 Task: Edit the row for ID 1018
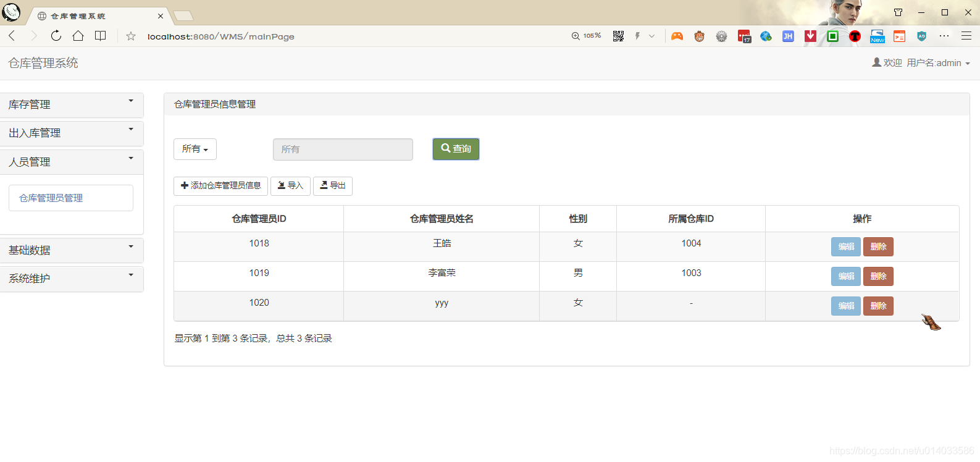point(845,246)
